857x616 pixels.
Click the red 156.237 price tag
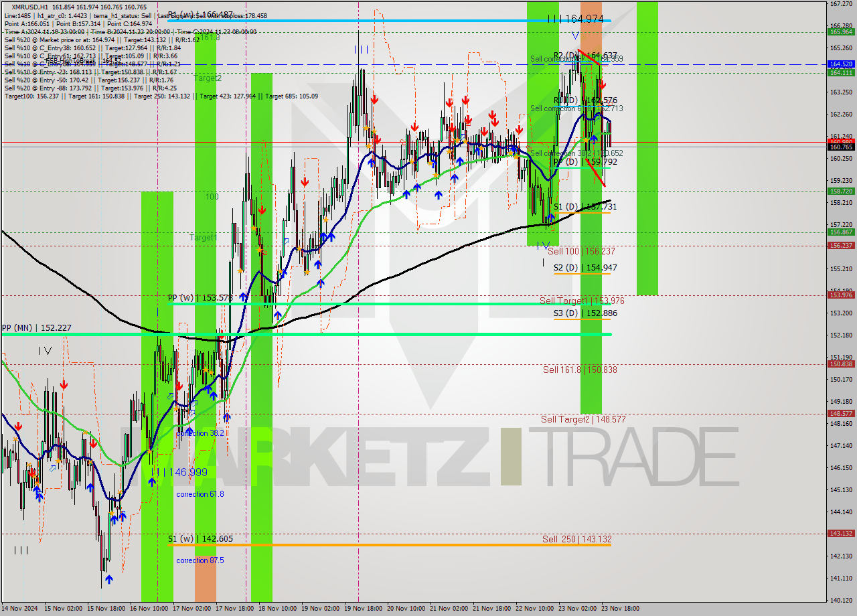pyautogui.click(x=841, y=245)
